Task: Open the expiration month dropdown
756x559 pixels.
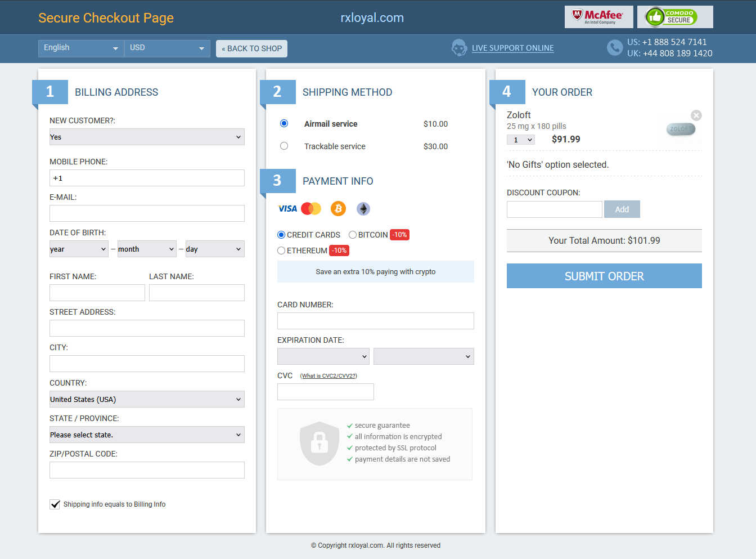Action: point(323,356)
